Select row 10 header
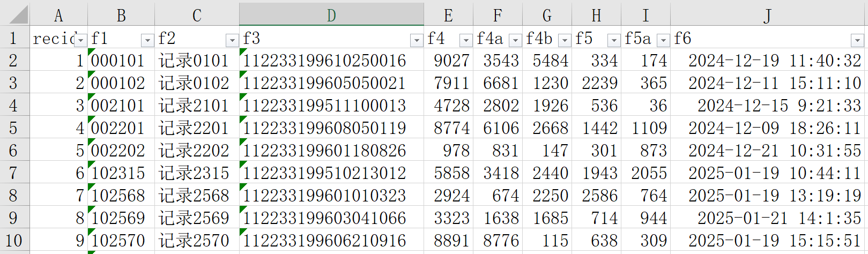Image resolution: width=868 pixels, height=254 pixels. (x=13, y=241)
